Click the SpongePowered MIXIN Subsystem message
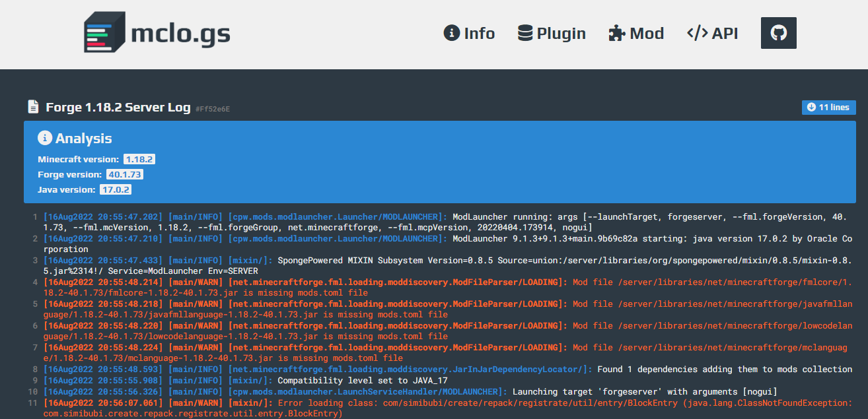868x419 pixels. 449,266
